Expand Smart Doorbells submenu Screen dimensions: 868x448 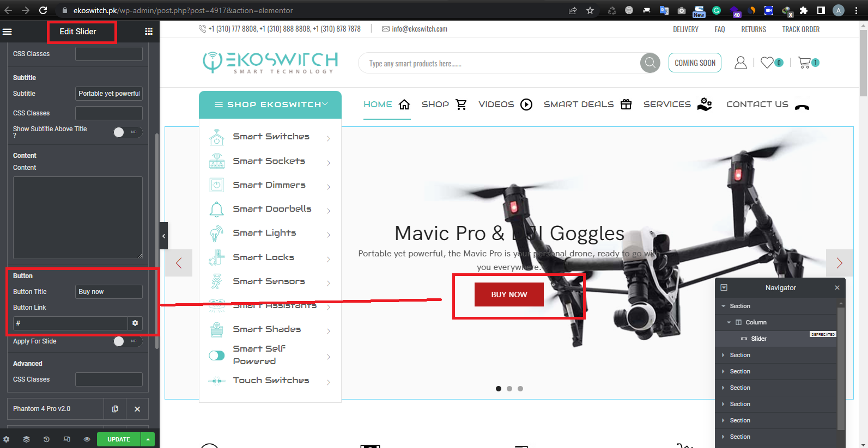pyautogui.click(x=329, y=211)
